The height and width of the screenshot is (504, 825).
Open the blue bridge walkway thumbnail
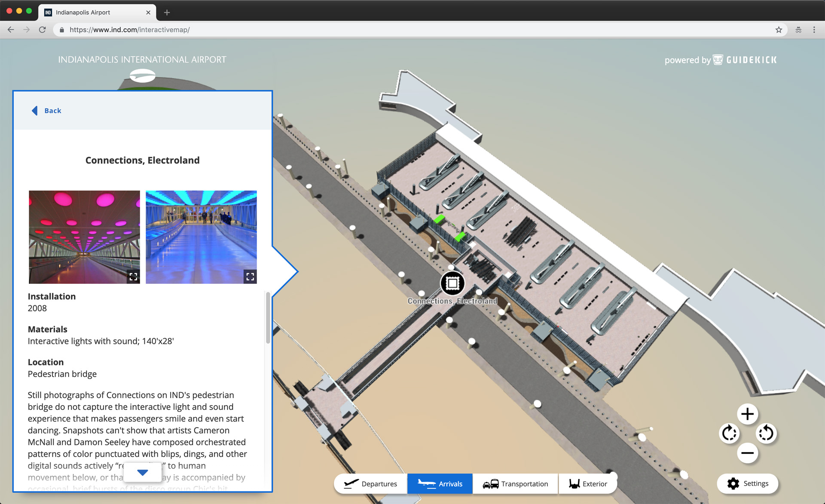[201, 237]
